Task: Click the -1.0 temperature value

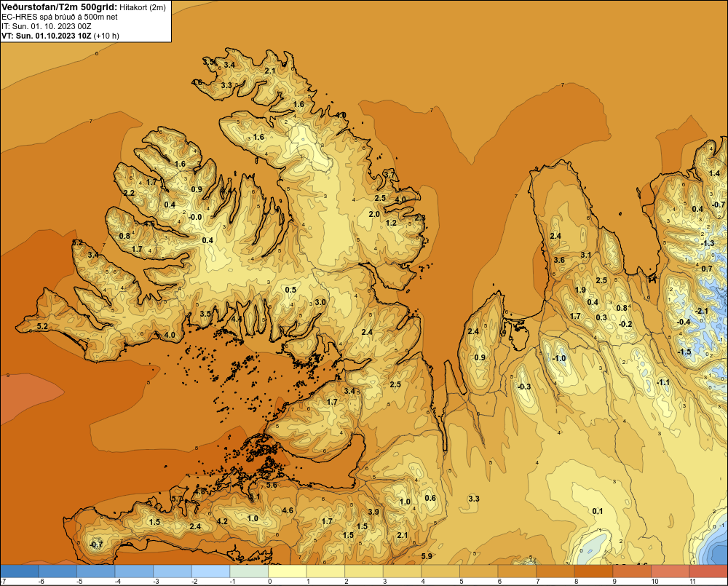Action: pos(559,358)
